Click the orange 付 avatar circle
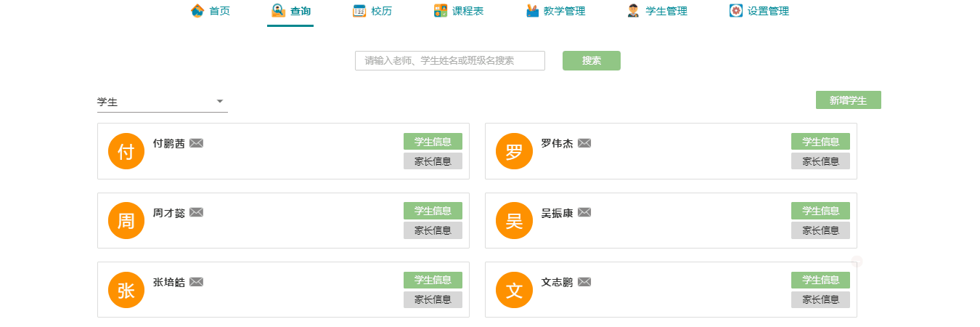This screenshot has height=327, width=980. pos(126,151)
